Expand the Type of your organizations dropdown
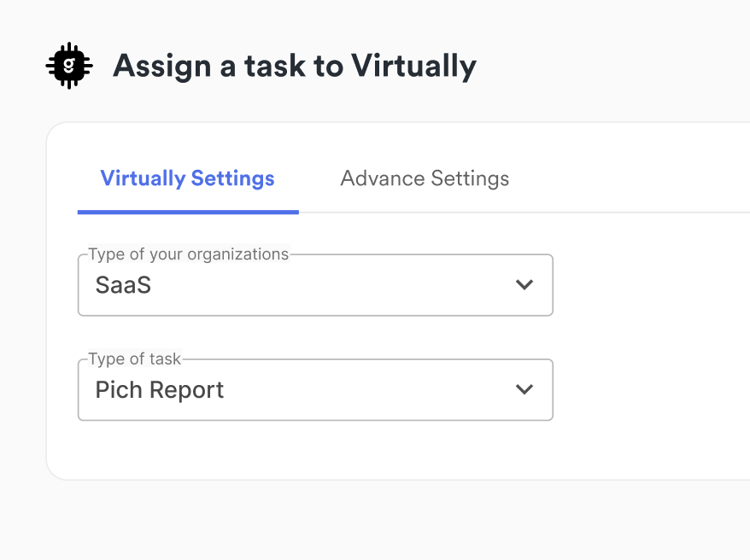Viewport: 750px width, 560px height. click(314, 285)
